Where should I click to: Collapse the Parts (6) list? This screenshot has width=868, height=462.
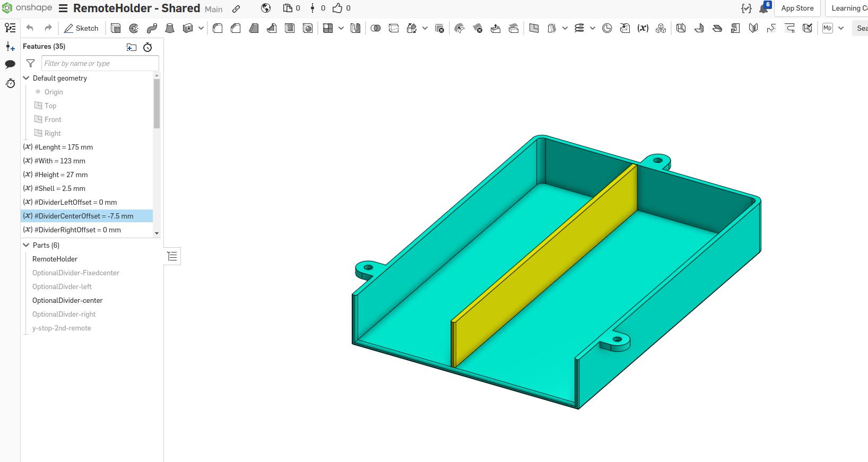pos(26,245)
